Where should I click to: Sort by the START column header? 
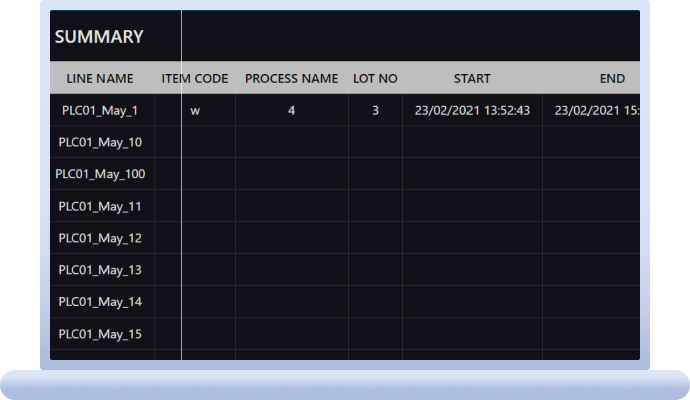pyautogui.click(x=472, y=78)
